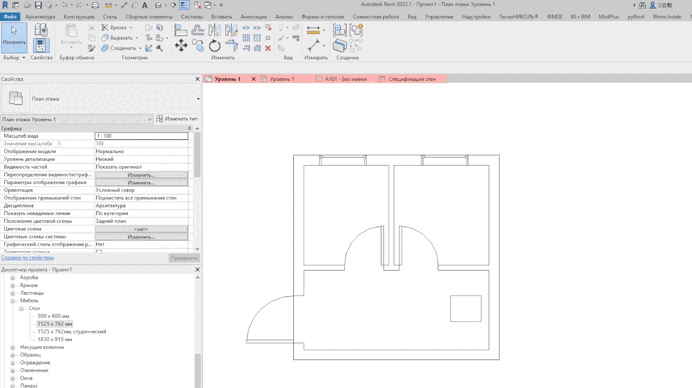This screenshot has height=388, width=692.
Task: Expand the Несущие колонны tree node
Action: click(13, 347)
